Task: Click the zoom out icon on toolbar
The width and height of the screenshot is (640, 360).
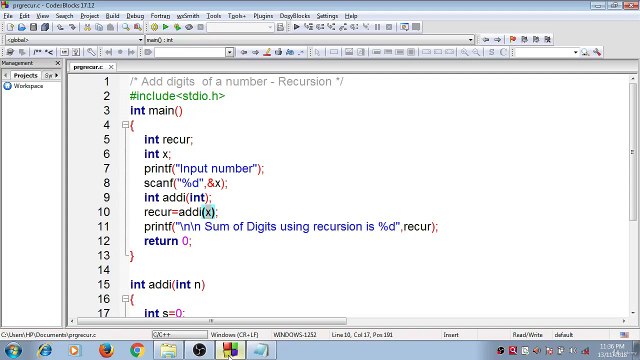Action: (x=476, y=52)
